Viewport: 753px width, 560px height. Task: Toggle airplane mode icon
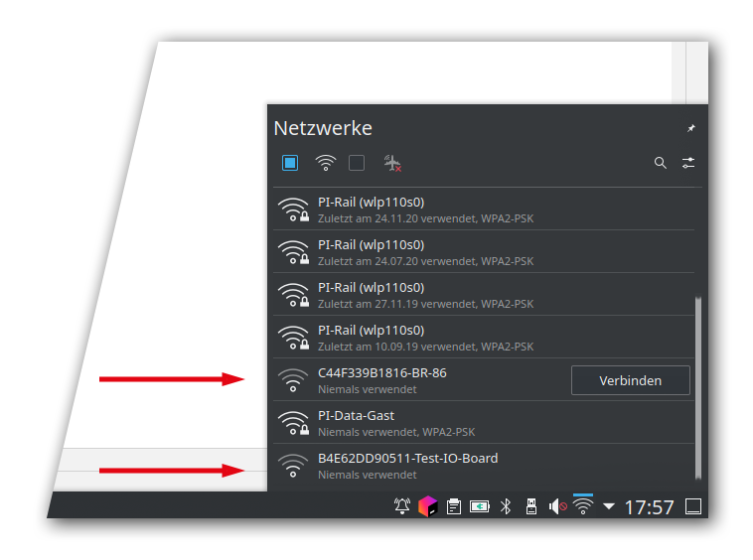[x=392, y=163]
